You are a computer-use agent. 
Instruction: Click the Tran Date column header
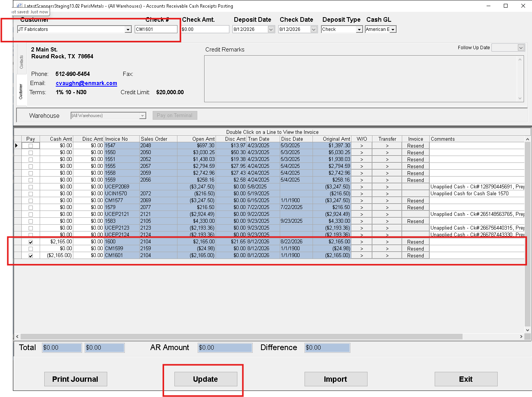[263, 139]
